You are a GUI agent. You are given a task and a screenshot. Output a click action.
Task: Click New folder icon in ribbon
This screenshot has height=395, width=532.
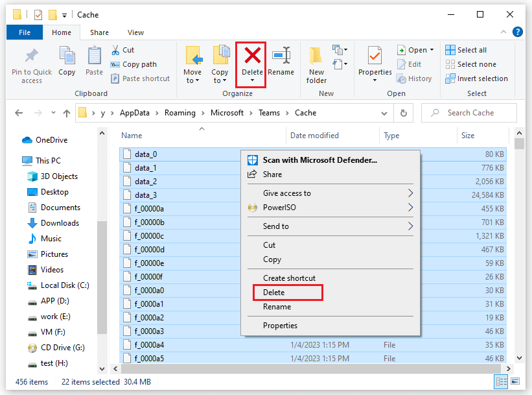(x=316, y=56)
